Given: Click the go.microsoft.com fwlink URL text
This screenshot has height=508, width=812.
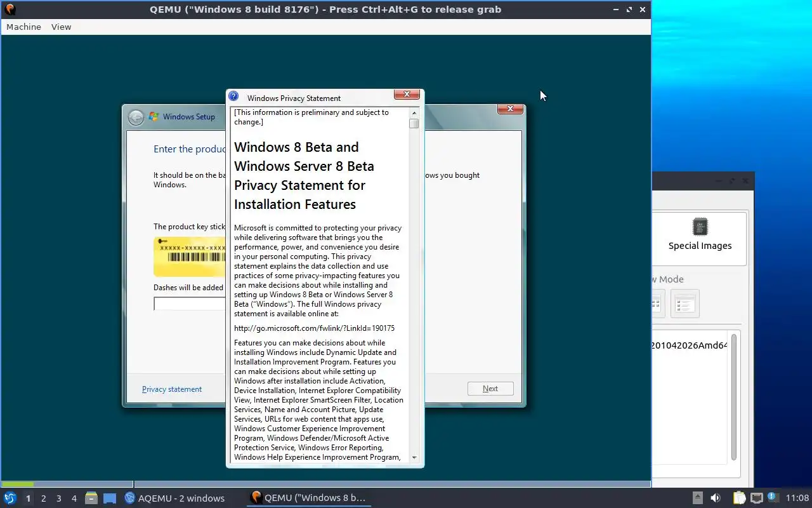Looking at the screenshot, I should pos(314,328).
